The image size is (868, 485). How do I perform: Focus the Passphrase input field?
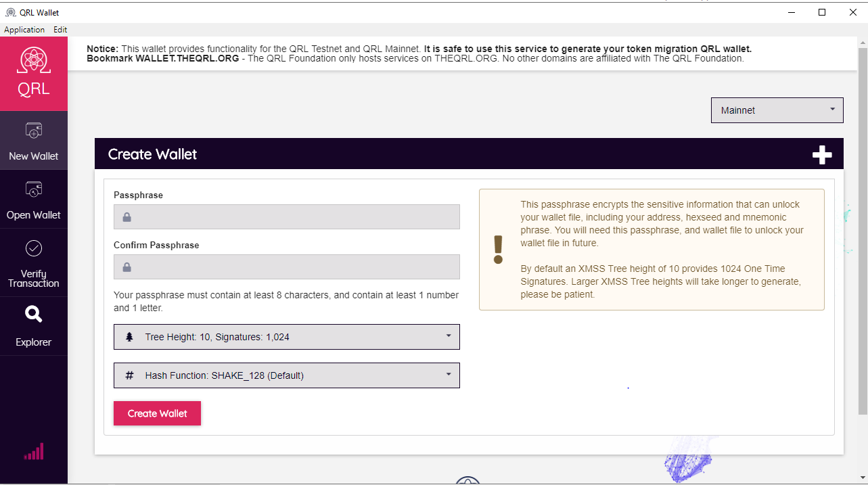point(287,217)
